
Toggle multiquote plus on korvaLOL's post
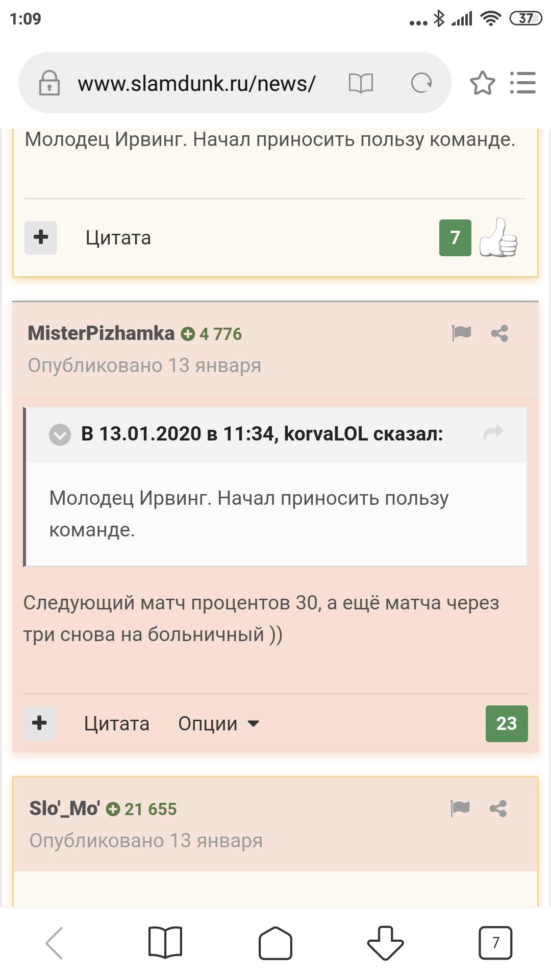[x=41, y=237]
